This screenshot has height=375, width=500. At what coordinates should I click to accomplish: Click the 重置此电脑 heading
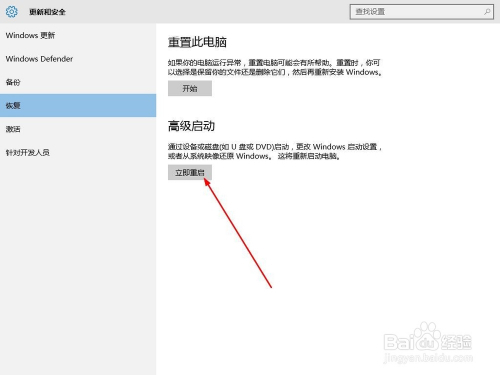click(197, 42)
